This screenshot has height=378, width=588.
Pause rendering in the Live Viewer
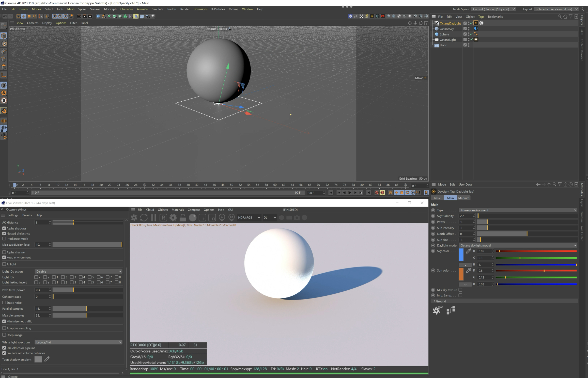(x=153, y=218)
